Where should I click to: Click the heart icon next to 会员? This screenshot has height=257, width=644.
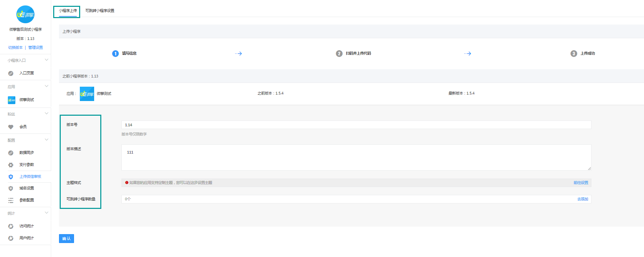coord(11,127)
